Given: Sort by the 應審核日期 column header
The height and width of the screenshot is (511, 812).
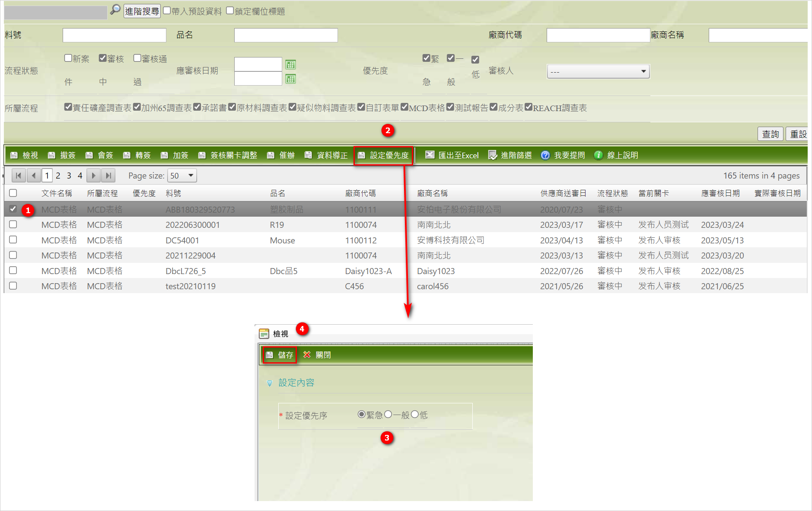Looking at the screenshot, I should 720,193.
